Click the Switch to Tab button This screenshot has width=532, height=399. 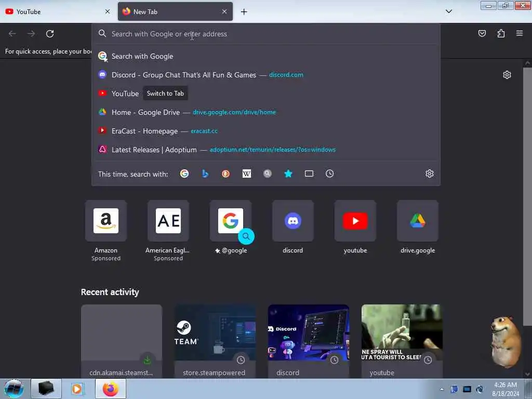click(165, 94)
